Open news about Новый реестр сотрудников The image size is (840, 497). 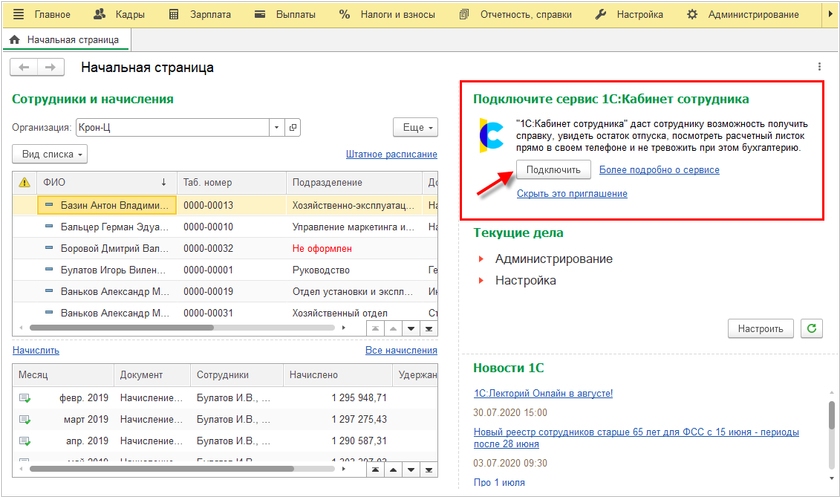(x=636, y=438)
